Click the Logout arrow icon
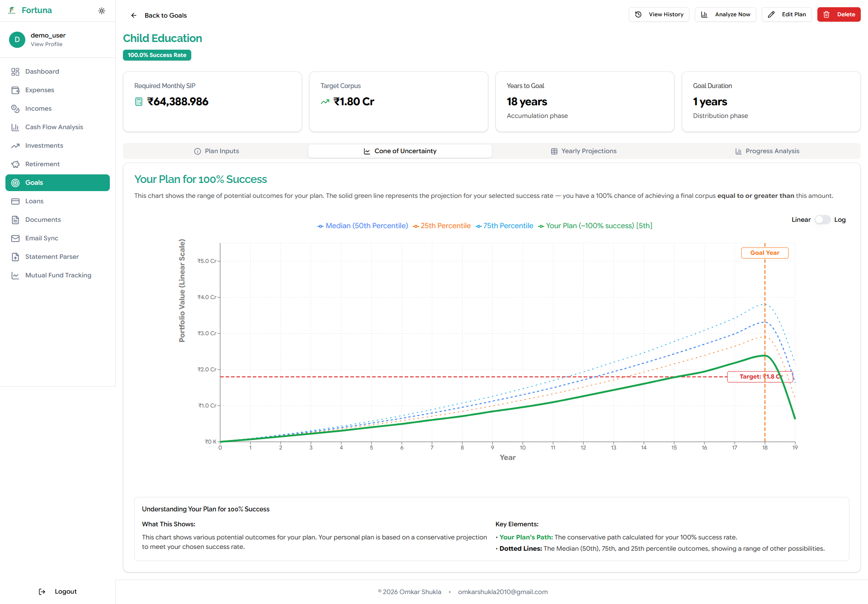The height and width of the screenshot is (604, 868). [42, 591]
